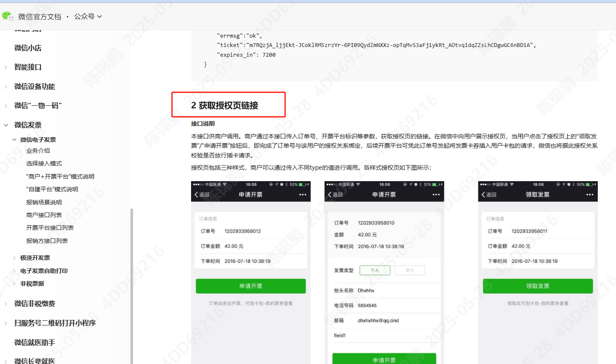This screenshot has width=616, height=364.
Task: Click field1 row in middle screenshot
Action: click(x=384, y=336)
